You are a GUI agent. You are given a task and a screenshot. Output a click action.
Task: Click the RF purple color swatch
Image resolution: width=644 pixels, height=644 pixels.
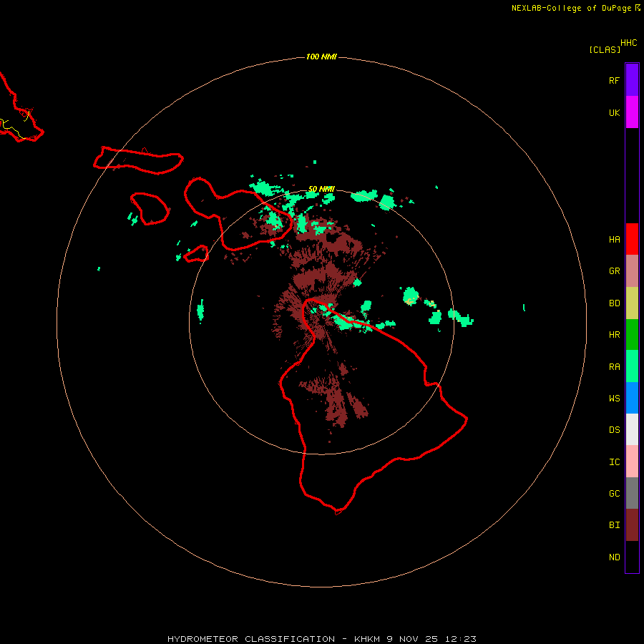pos(632,80)
